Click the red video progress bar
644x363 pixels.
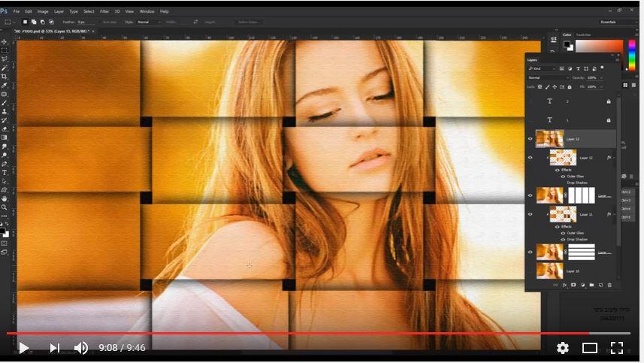pos(301,333)
